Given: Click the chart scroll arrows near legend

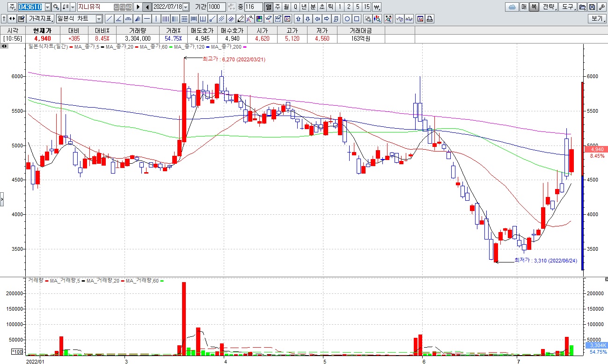Looking at the screenshot, I should 5,46.
